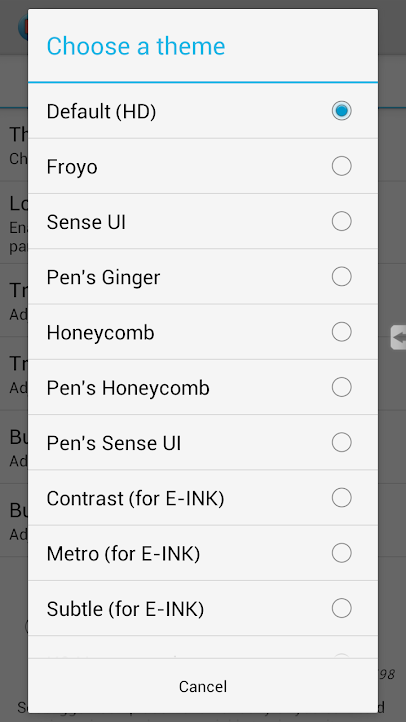Cancel the theme chooser dialog
406x722 pixels.
click(203, 686)
